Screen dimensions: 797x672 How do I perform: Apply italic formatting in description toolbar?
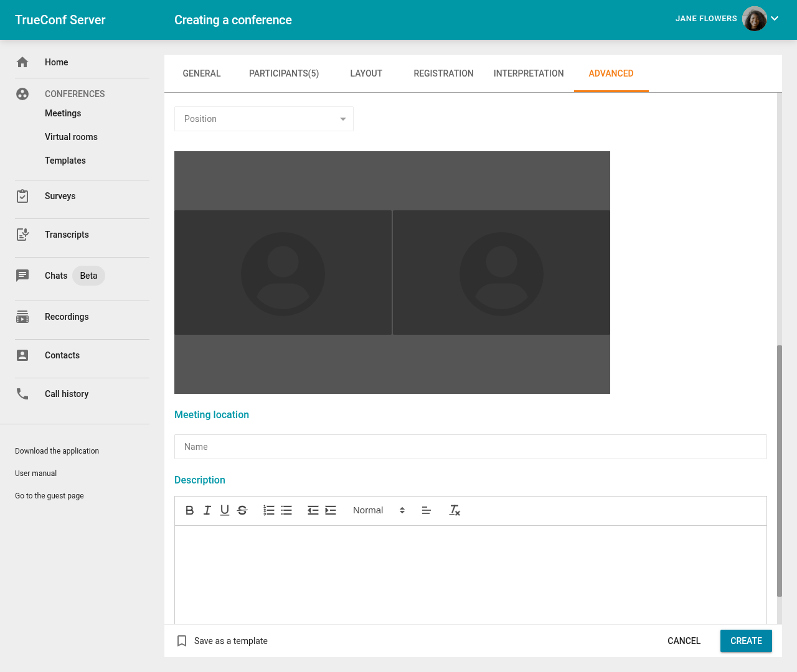click(207, 510)
